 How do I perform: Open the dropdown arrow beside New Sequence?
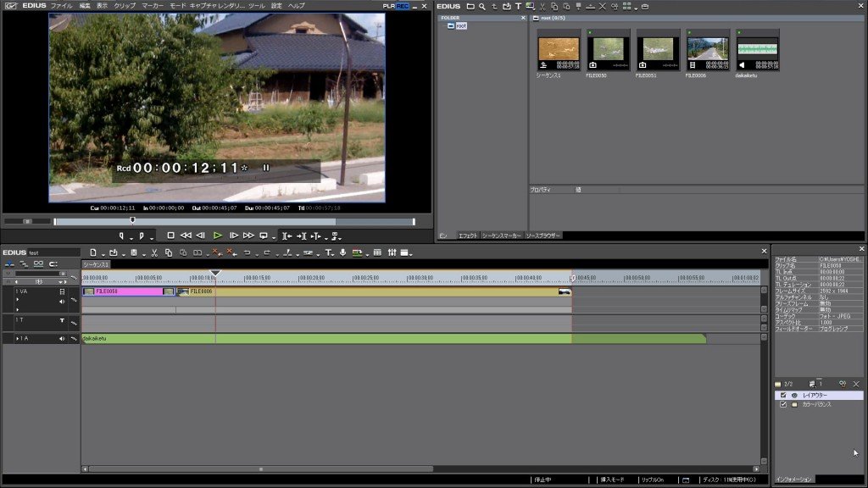[x=103, y=254]
